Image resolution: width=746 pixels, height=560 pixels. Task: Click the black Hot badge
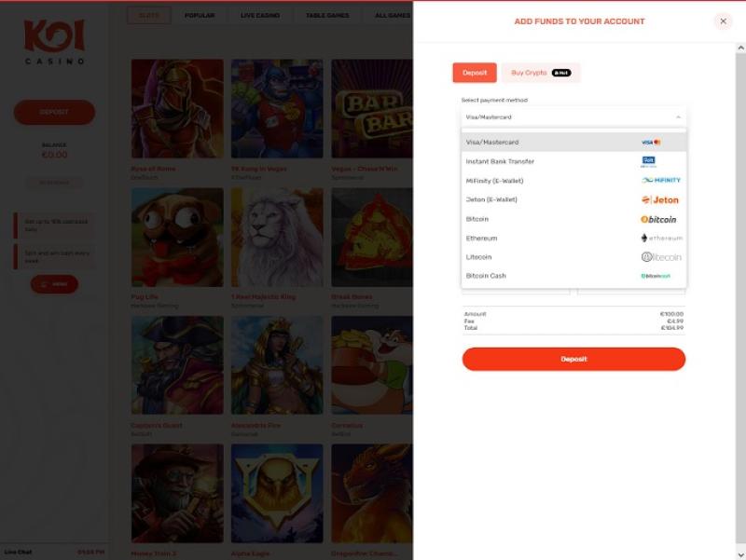coord(561,73)
